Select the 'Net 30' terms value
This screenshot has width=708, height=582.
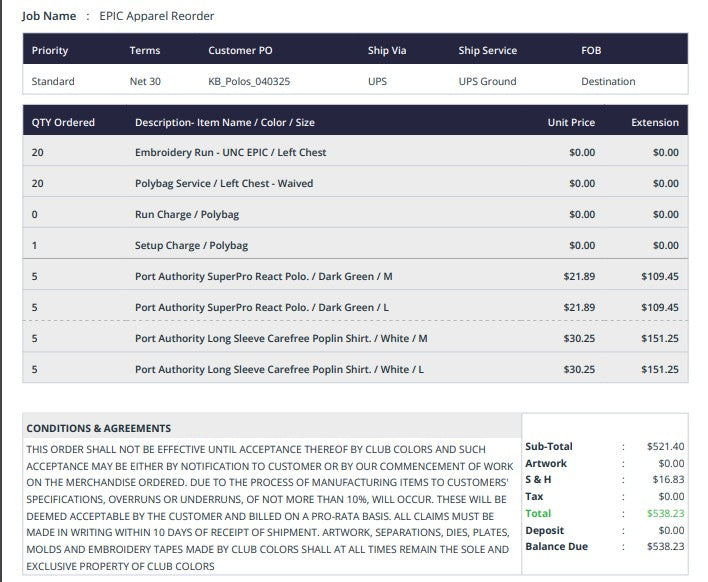click(x=145, y=81)
